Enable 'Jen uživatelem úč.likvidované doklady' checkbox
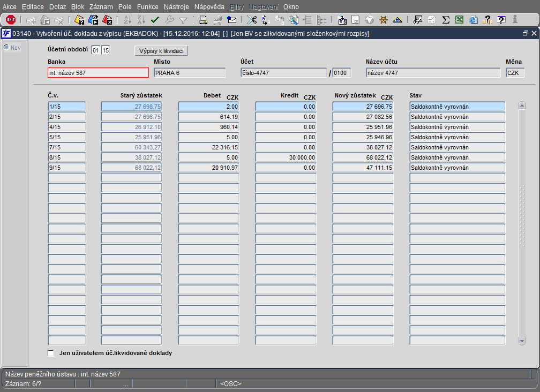 [x=51, y=353]
